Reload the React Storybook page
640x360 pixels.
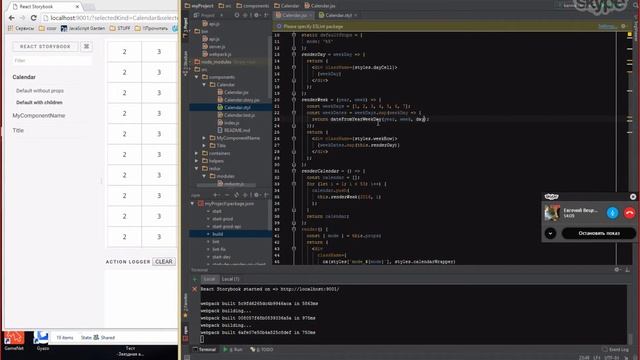33,18
